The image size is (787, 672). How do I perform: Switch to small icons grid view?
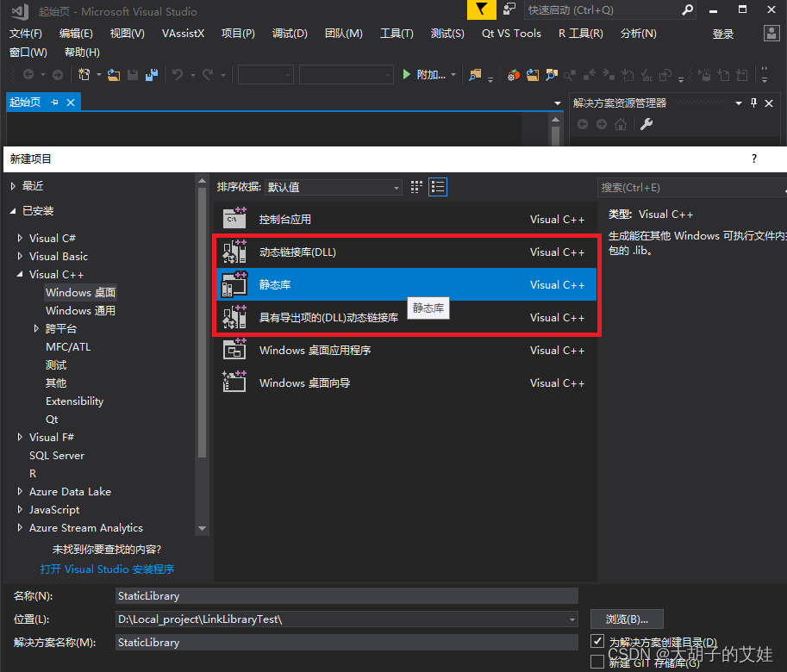click(x=416, y=187)
